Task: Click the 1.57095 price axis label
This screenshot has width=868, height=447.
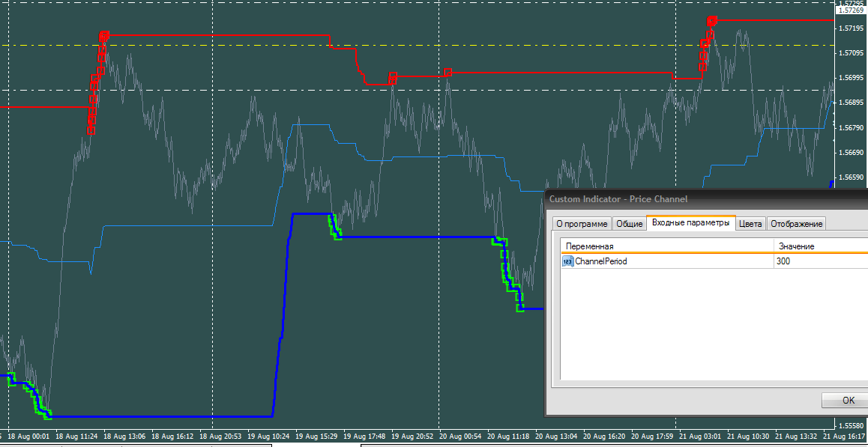Action: (852, 53)
